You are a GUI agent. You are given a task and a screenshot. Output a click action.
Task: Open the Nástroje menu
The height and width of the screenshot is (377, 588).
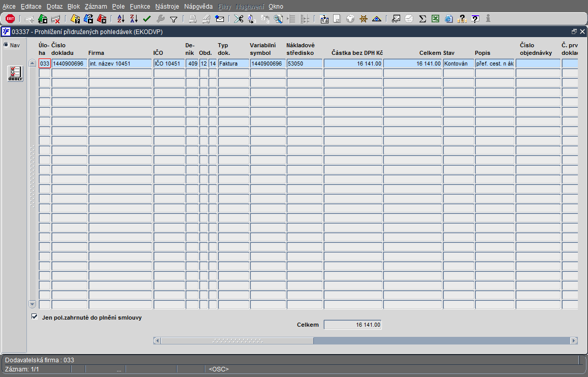167,7
